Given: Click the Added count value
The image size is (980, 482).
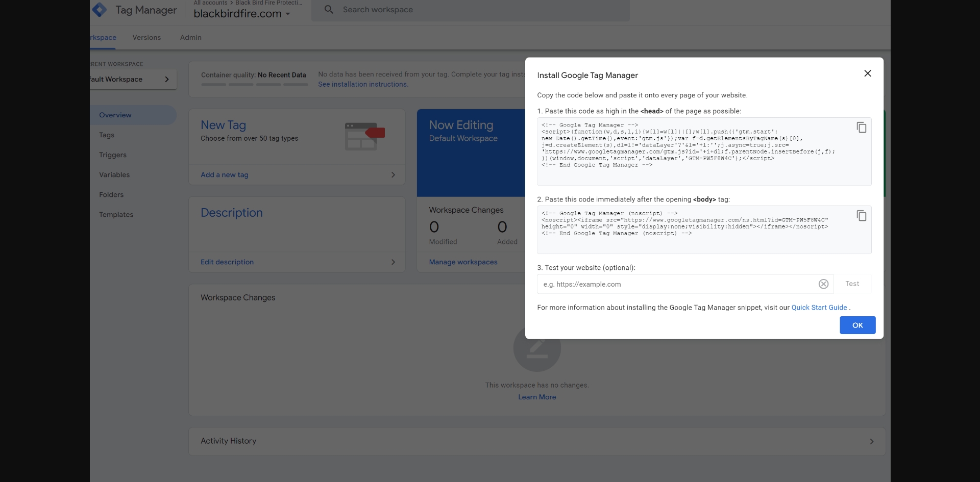Looking at the screenshot, I should [x=502, y=227].
